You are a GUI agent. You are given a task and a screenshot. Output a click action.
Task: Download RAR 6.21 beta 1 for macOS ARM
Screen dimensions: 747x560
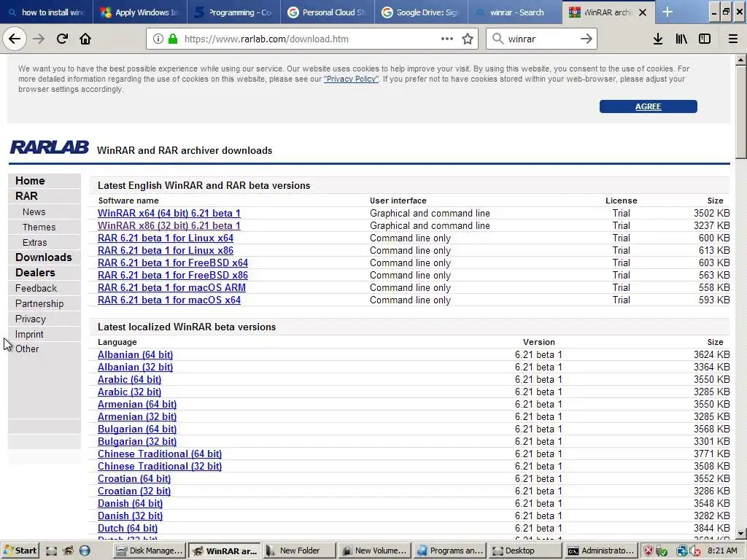pos(171,287)
